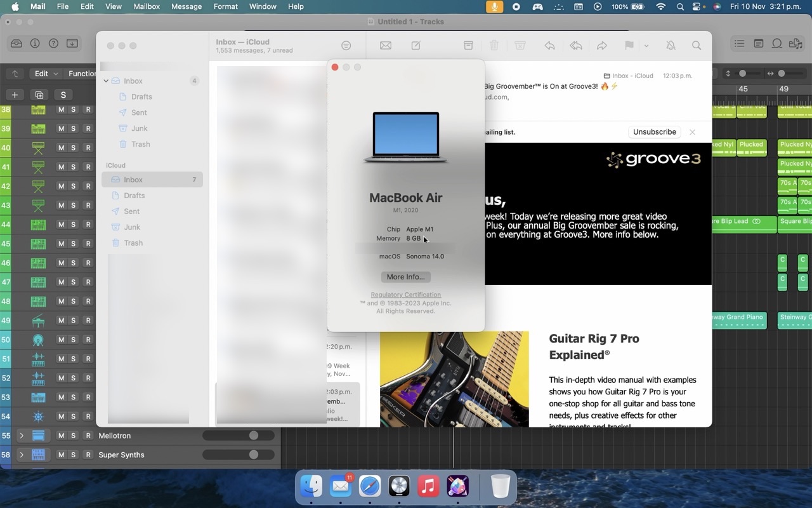The width and height of the screenshot is (812, 508).
Task: Open Logic Pro List Editors icon
Action: click(x=740, y=43)
